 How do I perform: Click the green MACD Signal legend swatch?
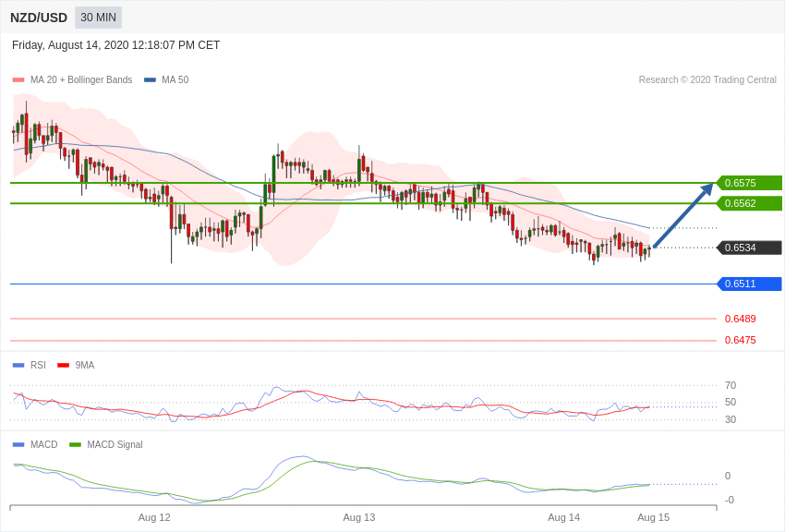[75, 444]
